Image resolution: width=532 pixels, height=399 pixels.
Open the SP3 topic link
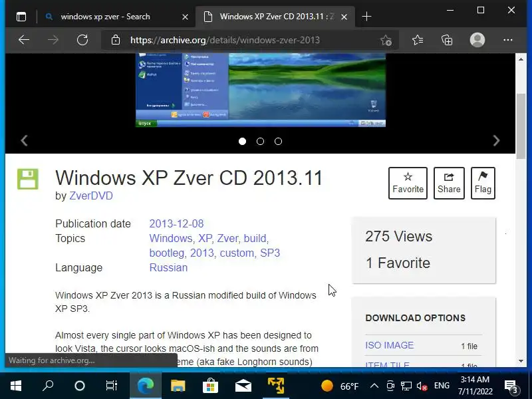(x=270, y=253)
